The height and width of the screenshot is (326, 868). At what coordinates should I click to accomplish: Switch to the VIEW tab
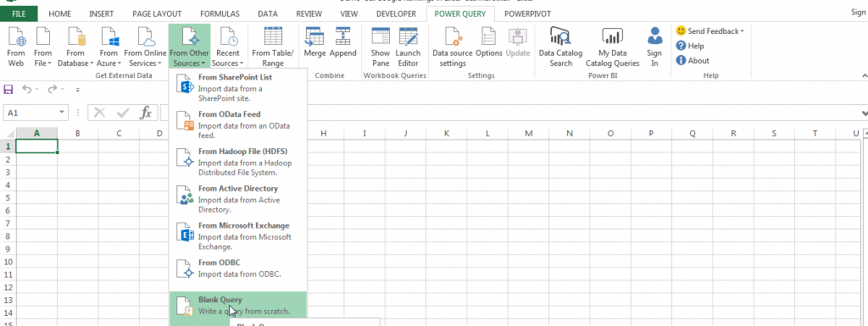[x=348, y=14]
